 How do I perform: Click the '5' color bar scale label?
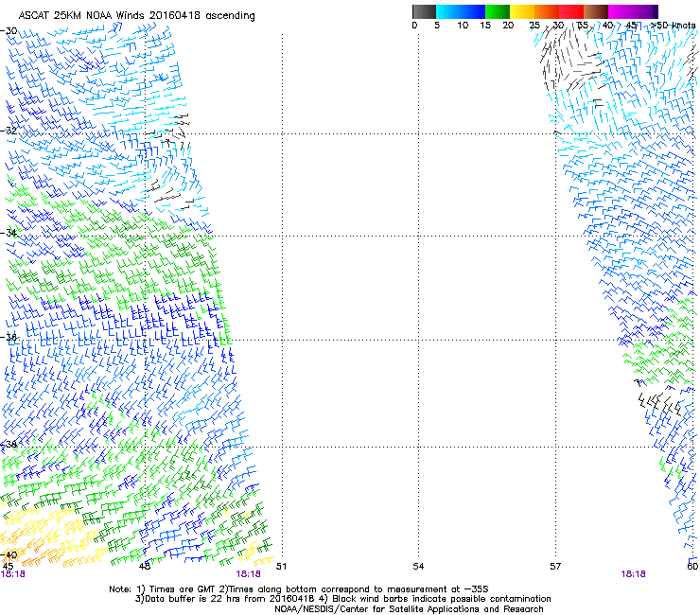tap(437, 26)
